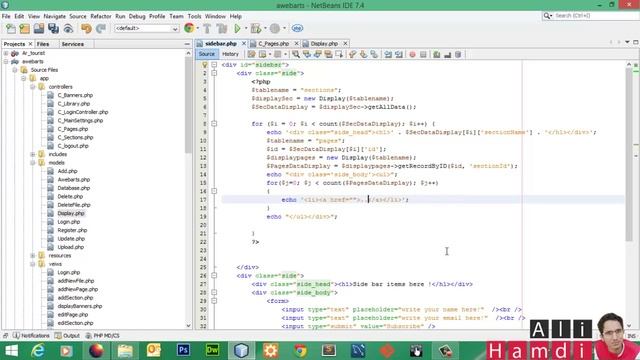This screenshot has width=640, height=360.
Task: Click Find Next Occurrence editor icon
Action: tap(317, 54)
